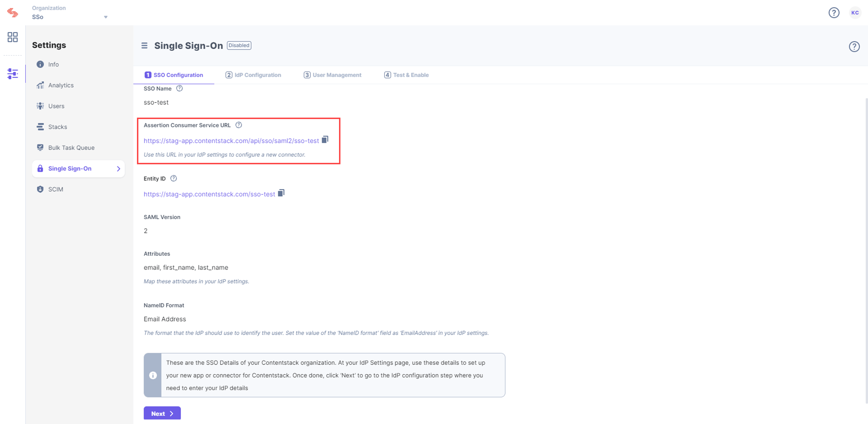This screenshot has width=868, height=424.
Task: Switch to the IdP Configuration tab
Action: click(x=253, y=75)
